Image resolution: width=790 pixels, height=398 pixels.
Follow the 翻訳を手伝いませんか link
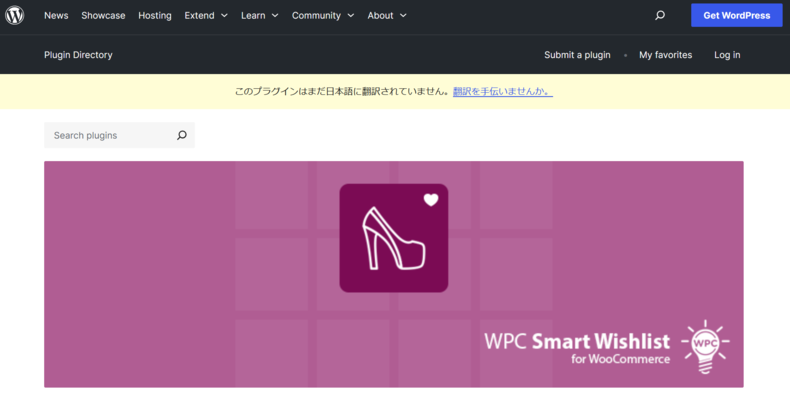pos(503,91)
